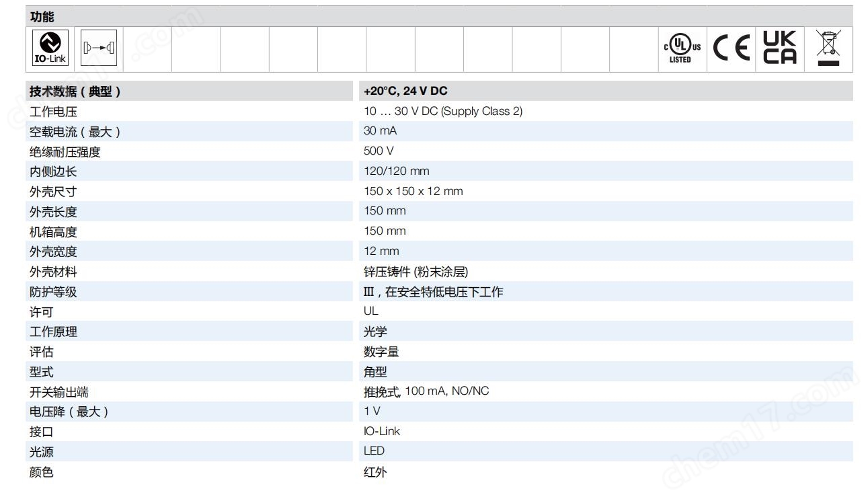
Task: Click the 型式 label
Action: (x=41, y=372)
